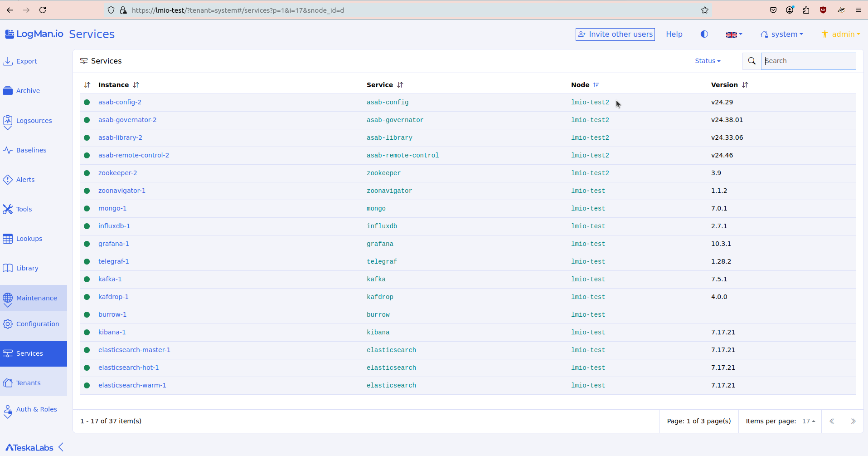Viewport: 868px width, 456px height.
Task: Sort table by Instance column
Action: pyautogui.click(x=136, y=85)
